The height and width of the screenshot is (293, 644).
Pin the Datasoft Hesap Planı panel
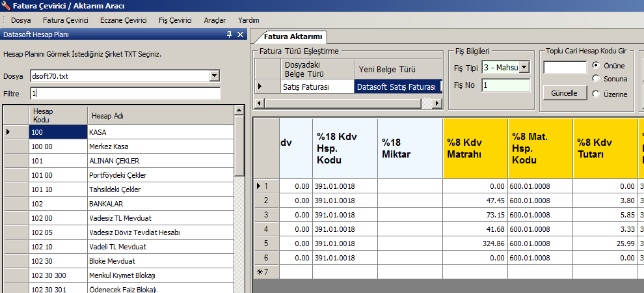pos(229,35)
